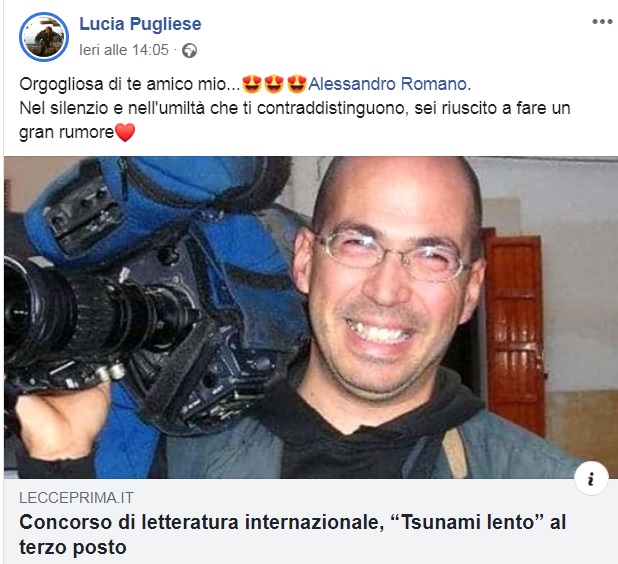Viewport: 618px width, 564px height.
Task: Click the circular info icon on preview
Action: (591, 479)
